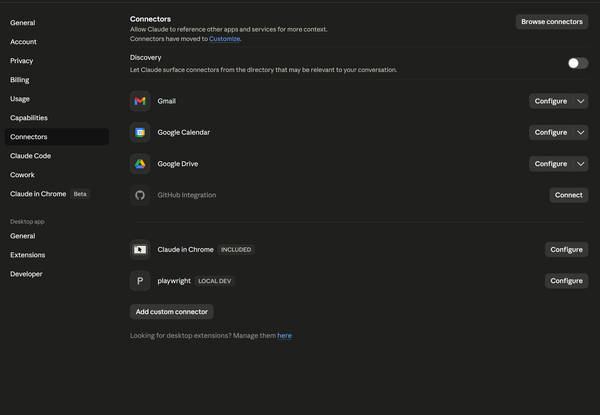
Task: Configure Claude in Chrome connector
Action: coord(566,249)
